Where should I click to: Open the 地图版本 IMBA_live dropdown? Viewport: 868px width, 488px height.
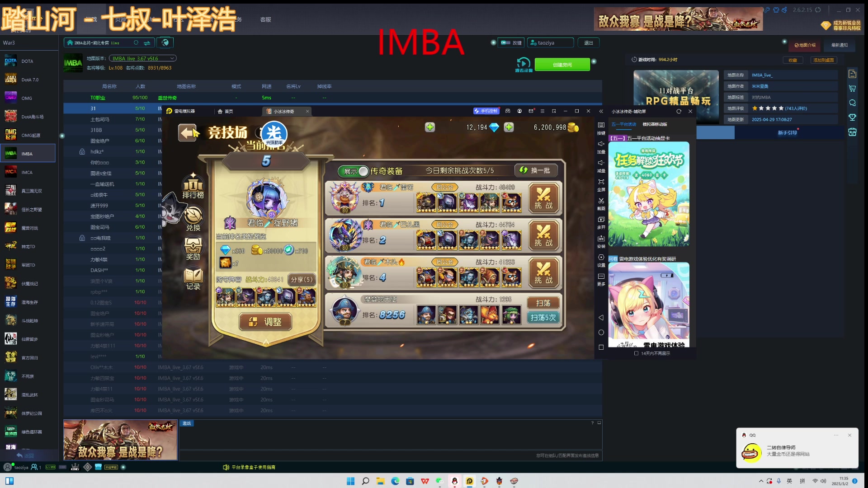pyautogui.click(x=143, y=58)
